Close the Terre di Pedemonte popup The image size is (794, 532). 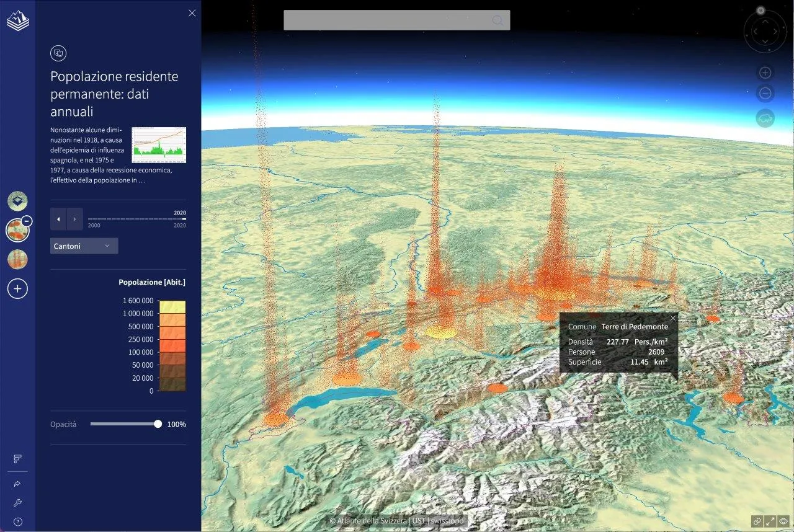(x=673, y=318)
